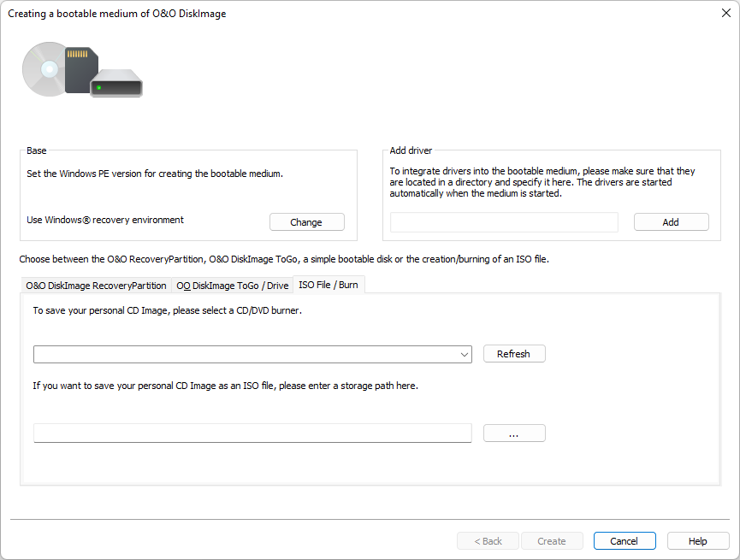The image size is (740, 560).
Task: Select the ISO File / Burn tab
Action: click(329, 285)
